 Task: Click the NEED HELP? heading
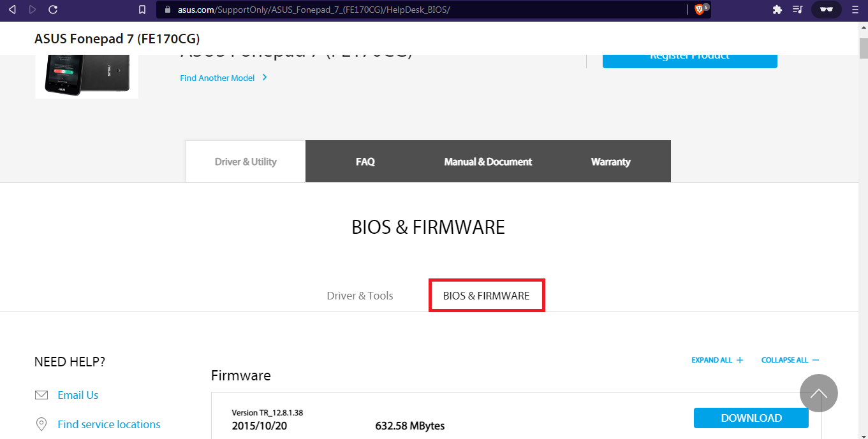70,362
